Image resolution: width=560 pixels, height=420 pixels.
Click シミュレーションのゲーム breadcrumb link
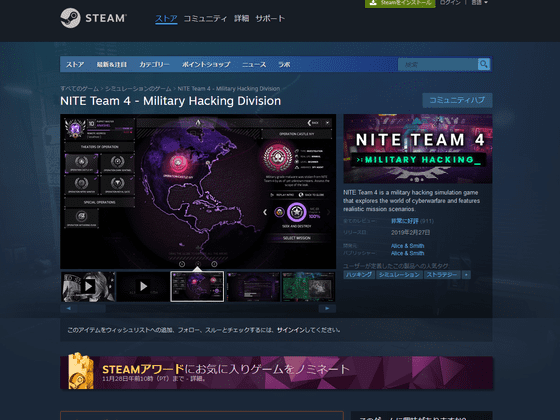pyautogui.click(x=138, y=89)
